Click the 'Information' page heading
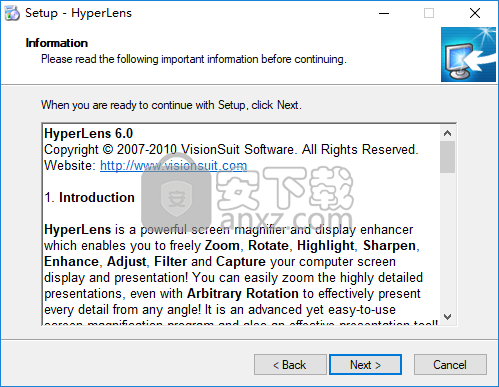 [x=57, y=43]
